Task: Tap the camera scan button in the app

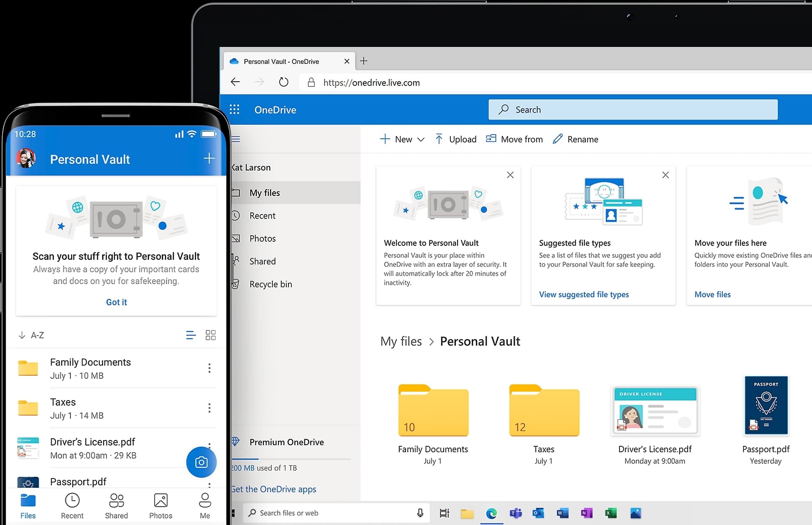Action: click(201, 462)
